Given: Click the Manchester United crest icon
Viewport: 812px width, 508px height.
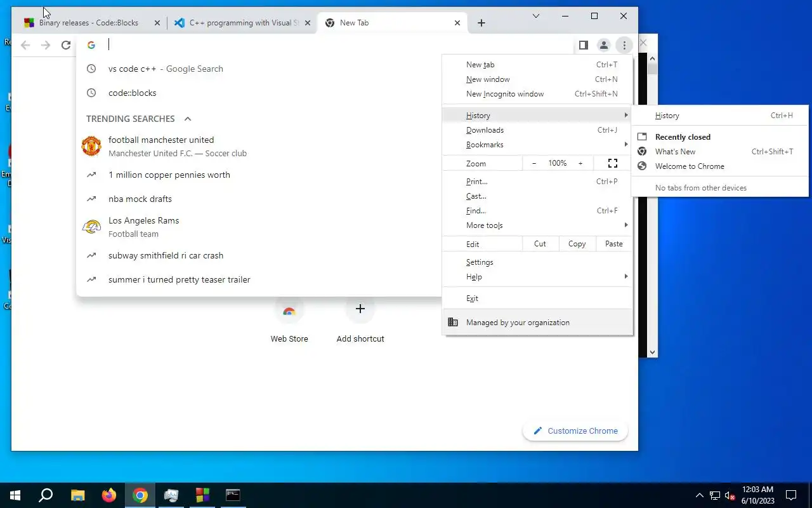Looking at the screenshot, I should point(91,146).
